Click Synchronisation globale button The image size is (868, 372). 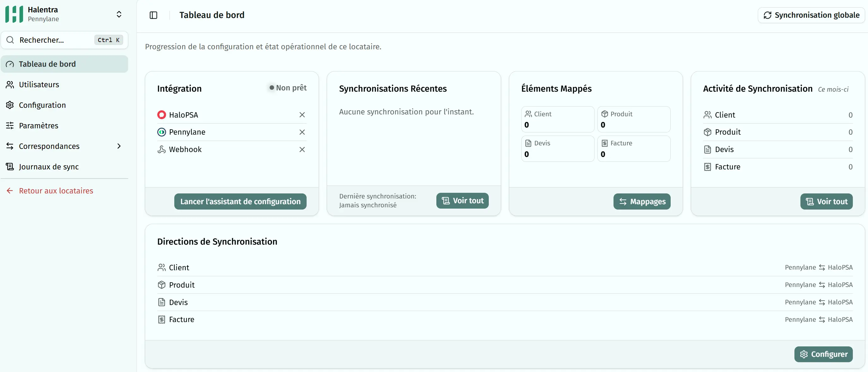coord(811,15)
